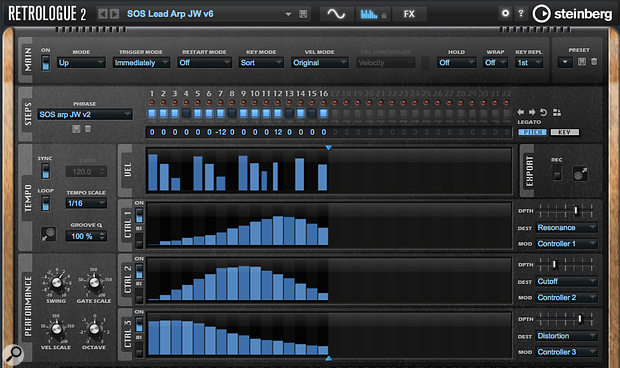Screen dimensions: 620x368
Task: Click the 12 transpose value on step 12
Action: [278, 132]
